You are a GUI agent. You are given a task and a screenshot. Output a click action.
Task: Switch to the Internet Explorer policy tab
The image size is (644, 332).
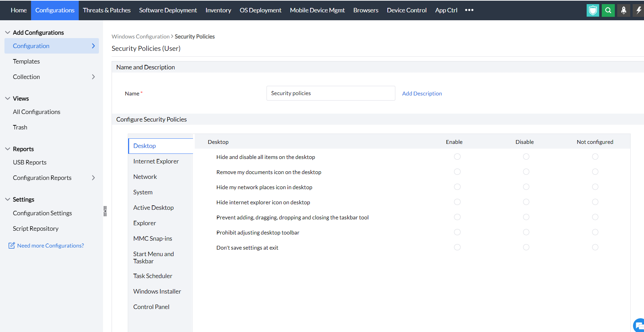(156, 161)
